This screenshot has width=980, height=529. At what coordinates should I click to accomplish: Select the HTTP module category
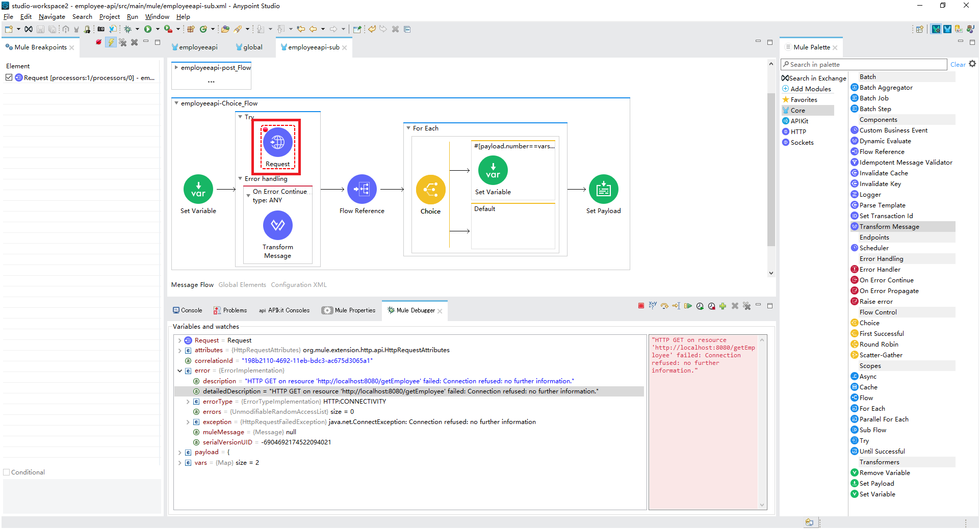pyautogui.click(x=794, y=132)
